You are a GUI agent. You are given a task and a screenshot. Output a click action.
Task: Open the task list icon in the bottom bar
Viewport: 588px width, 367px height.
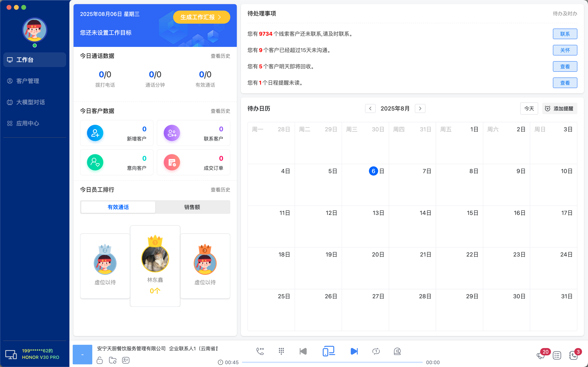pyautogui.click(x=557, y=355)
